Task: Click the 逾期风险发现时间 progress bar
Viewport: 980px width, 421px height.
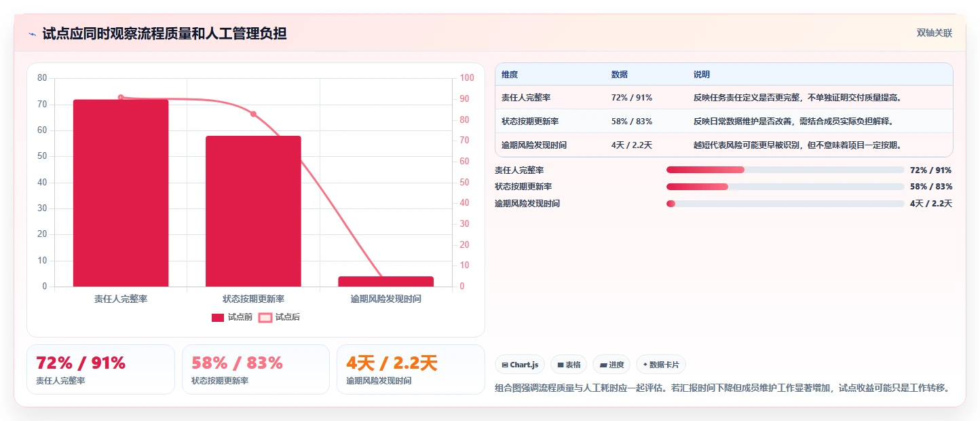Action: click(785, 204)
